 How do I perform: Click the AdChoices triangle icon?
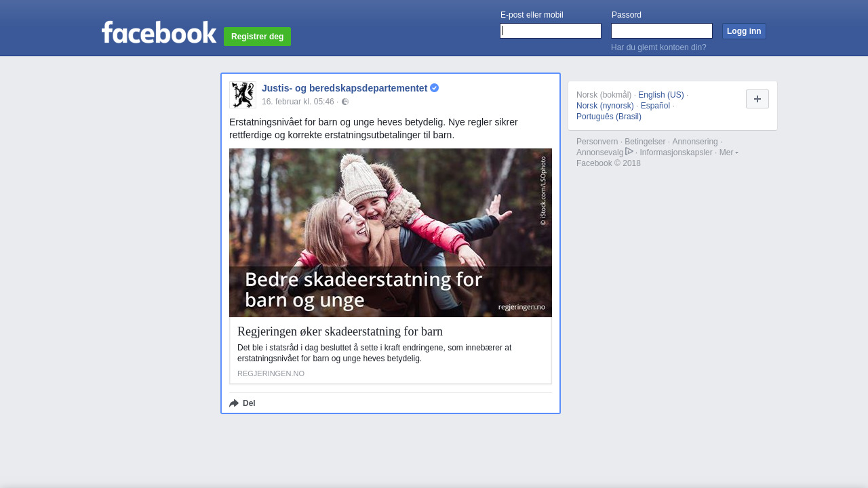(x=629, y=152)
